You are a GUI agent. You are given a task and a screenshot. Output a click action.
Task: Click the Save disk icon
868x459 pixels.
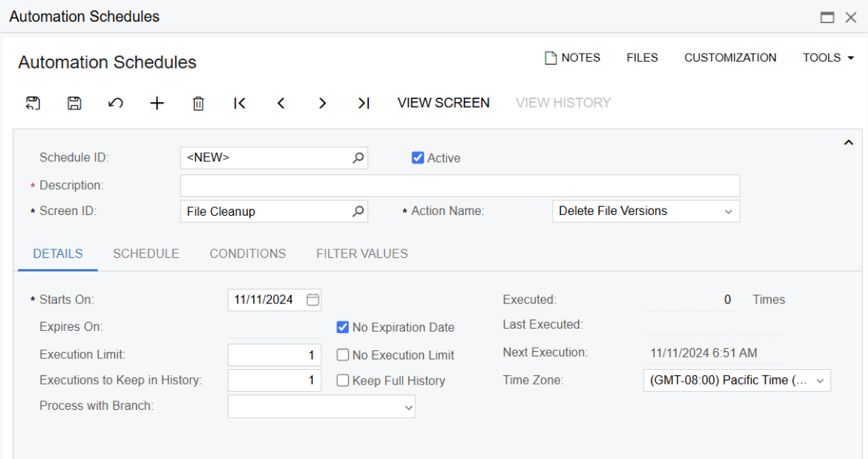(74, 104)
